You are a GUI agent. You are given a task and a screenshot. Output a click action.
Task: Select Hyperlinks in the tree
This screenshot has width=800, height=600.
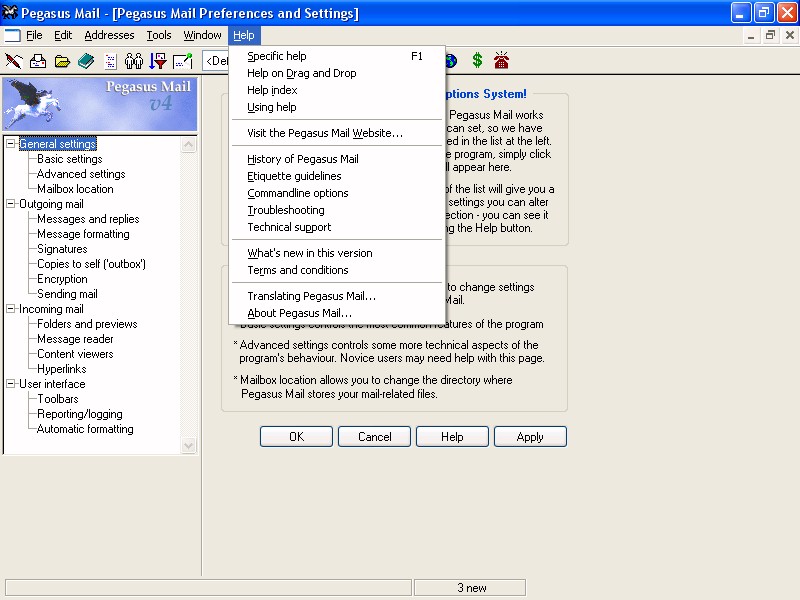tap(62, 369)
